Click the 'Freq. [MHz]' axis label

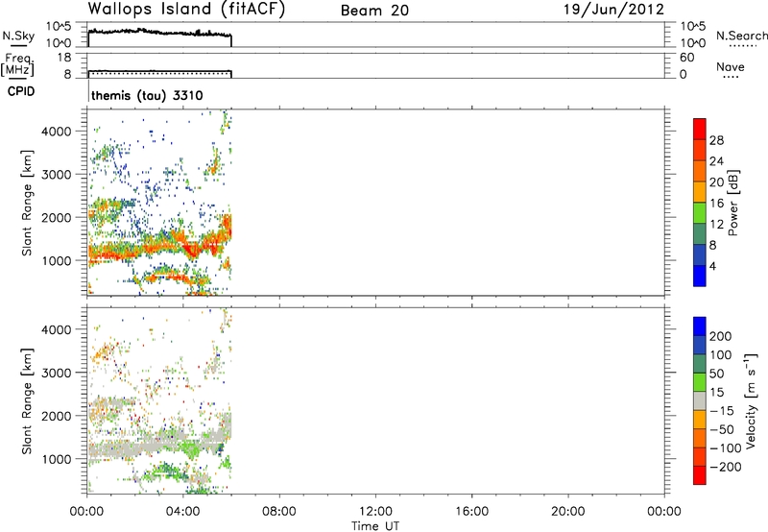pyautogui.click(x=18, y=65)
